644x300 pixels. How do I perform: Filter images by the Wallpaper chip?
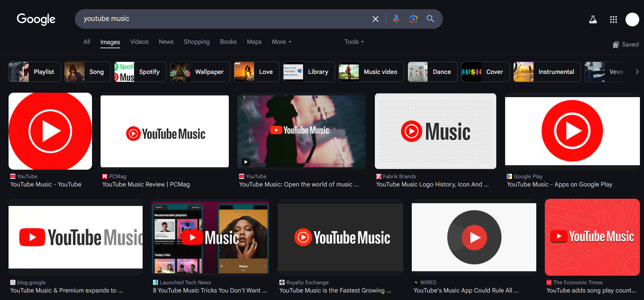(x=200, y=72)
